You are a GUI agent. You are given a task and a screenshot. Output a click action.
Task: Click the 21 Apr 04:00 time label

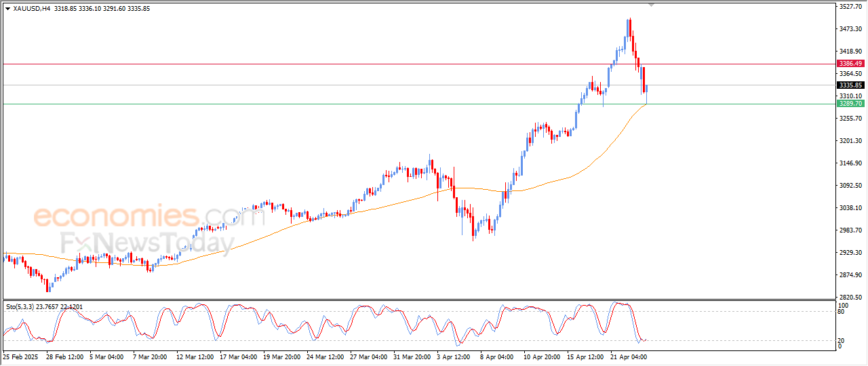click(629, 356)
